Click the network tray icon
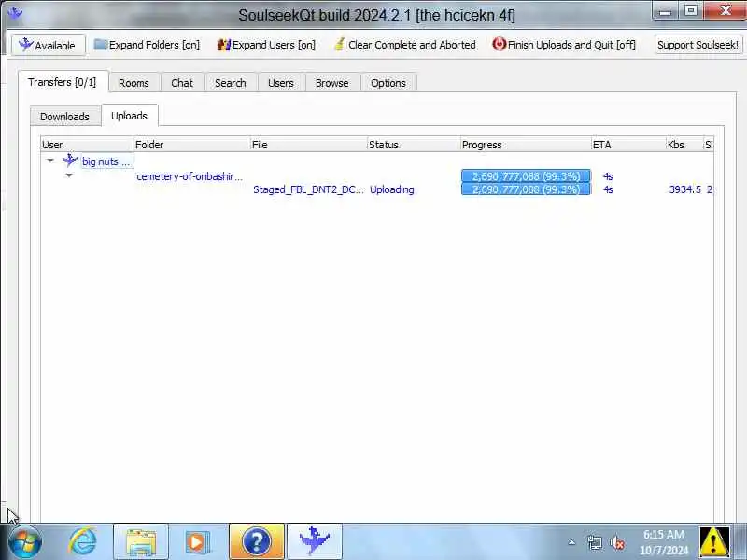747x560 pixels. point(595,542)
